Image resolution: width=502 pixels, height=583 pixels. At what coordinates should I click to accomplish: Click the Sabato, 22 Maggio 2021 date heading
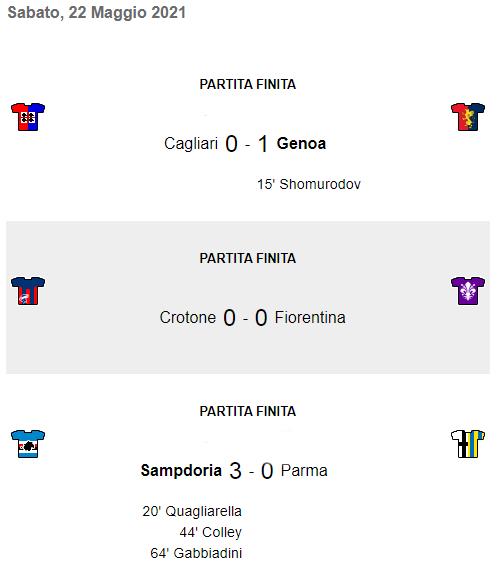[97, 13]
